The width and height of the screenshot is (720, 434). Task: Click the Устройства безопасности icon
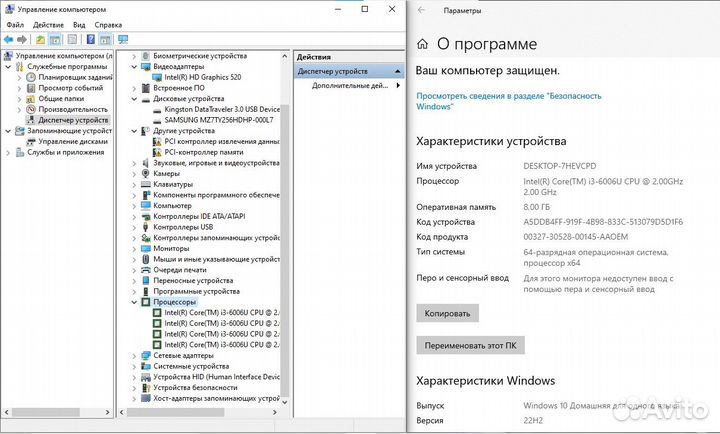[x=146, y=388]
